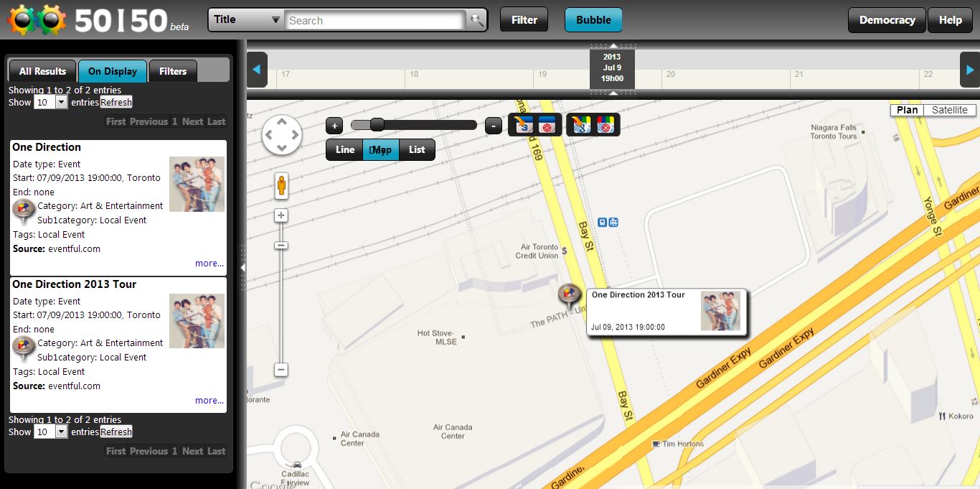Open the Help page
This screenshot has height=489, width=980.
951,20
